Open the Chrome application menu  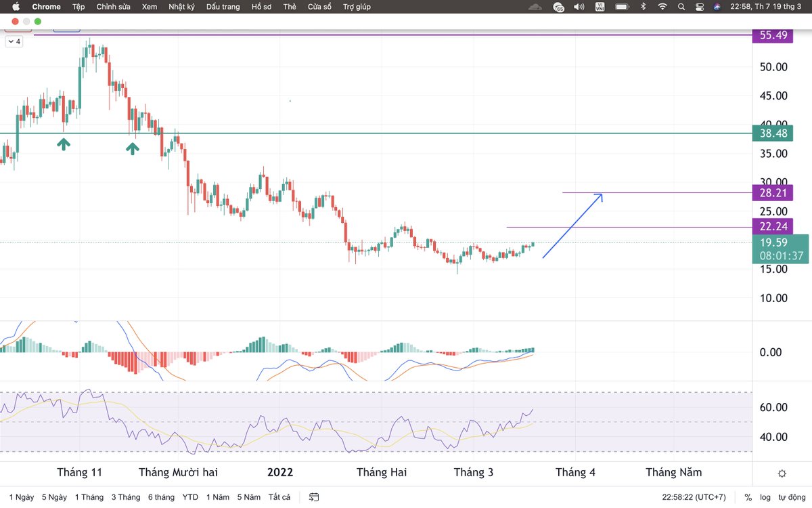click(x=46, y=7)
